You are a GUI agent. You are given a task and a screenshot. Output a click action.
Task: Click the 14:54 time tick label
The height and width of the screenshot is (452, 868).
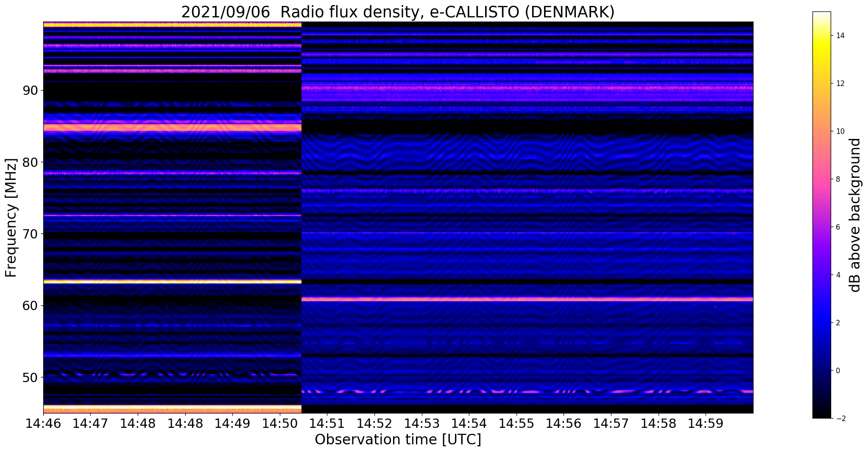click(x=469, y=424)
